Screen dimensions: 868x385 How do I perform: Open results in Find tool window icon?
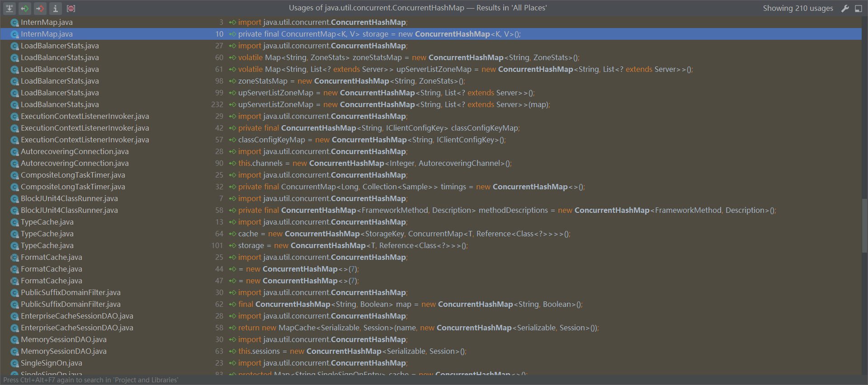point(859,8)
